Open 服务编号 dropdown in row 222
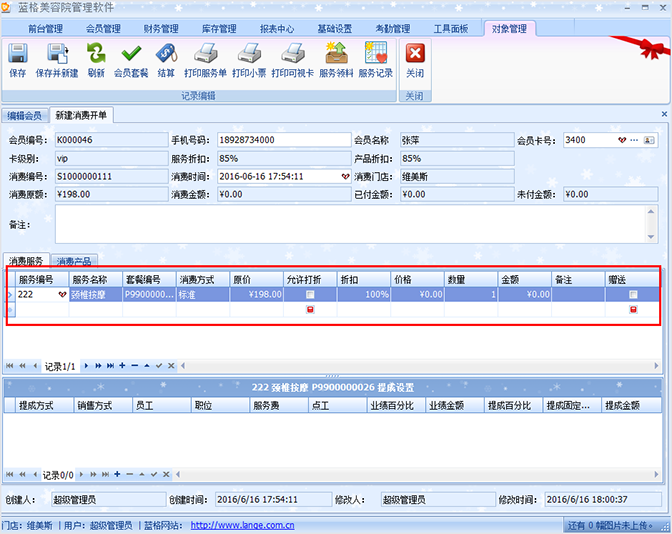This screenshot has width=672, height=534. coord(62,295)
